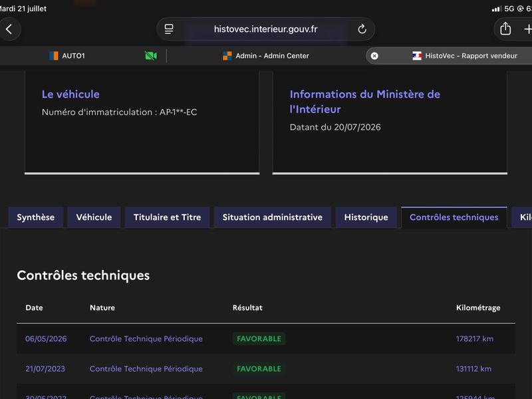Click the Numéro d'immatriculation AP-1**-EC text
The image size is (532, 399).
click(x=120, y=112)
